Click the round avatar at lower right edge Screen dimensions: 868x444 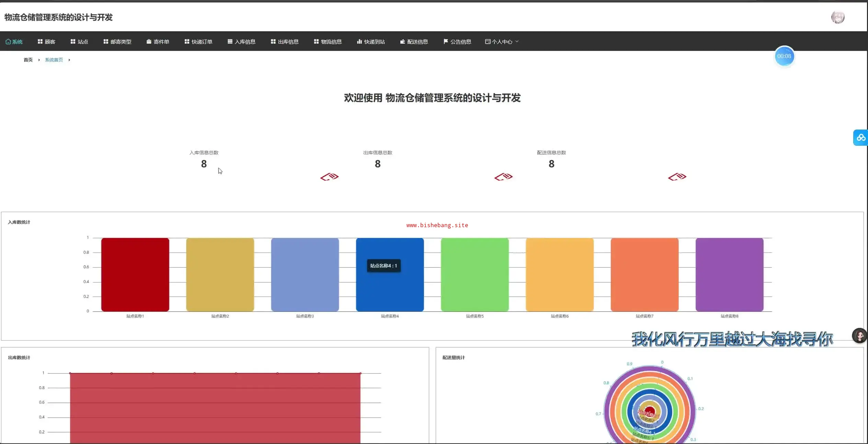coord(859,335)
